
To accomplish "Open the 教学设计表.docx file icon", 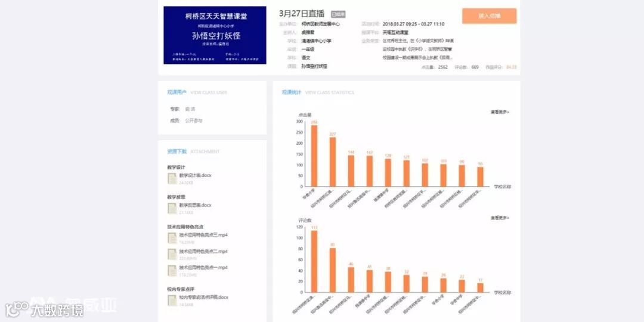I will (172, 178).
